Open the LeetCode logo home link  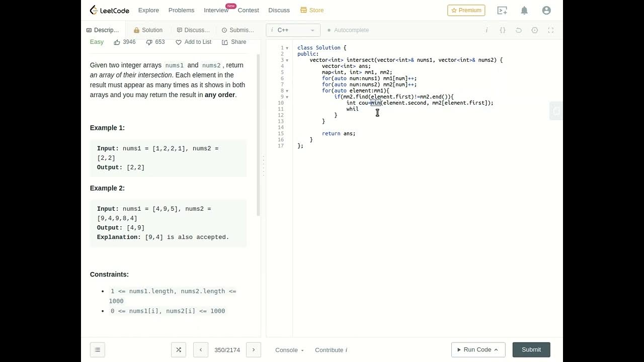click(109, 10)
